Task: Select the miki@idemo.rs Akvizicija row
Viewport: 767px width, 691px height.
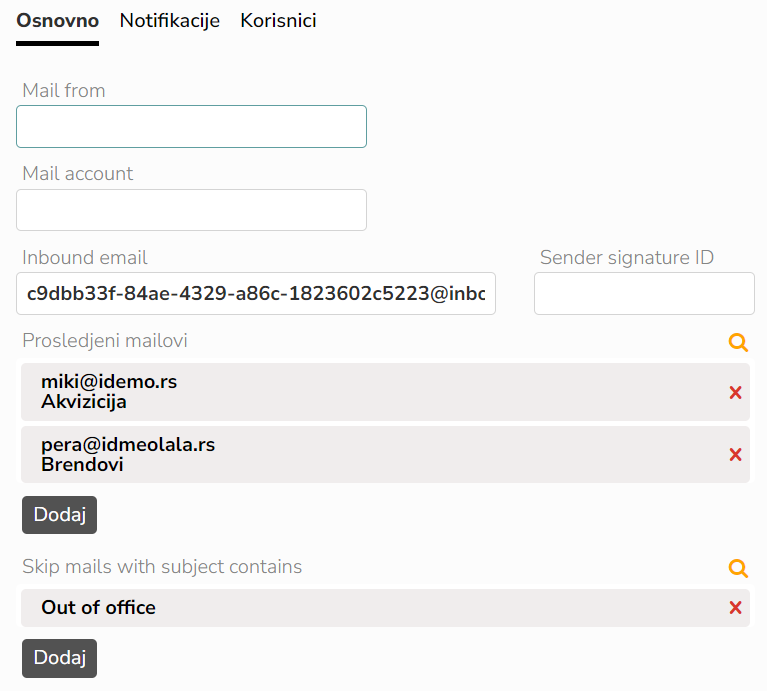Action: click(x=385, y=392)
